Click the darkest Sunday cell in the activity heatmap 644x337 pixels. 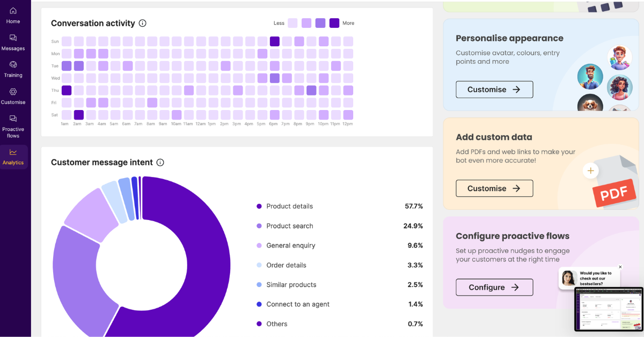[275, 41]
